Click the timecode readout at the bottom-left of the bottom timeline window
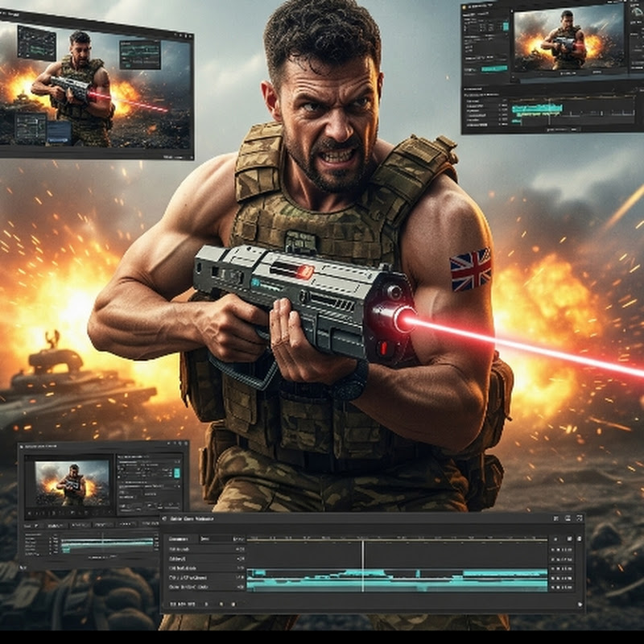This screenshot has height=644, width=644. (x=183, y=605)
